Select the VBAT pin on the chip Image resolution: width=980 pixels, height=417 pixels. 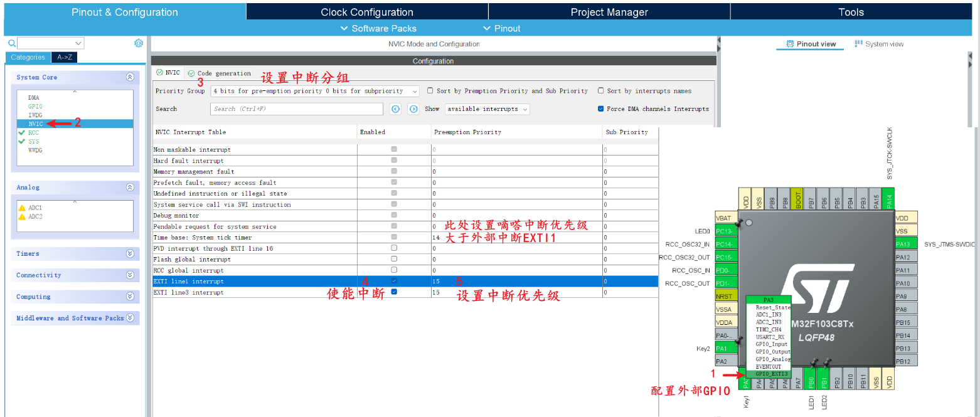726,218
